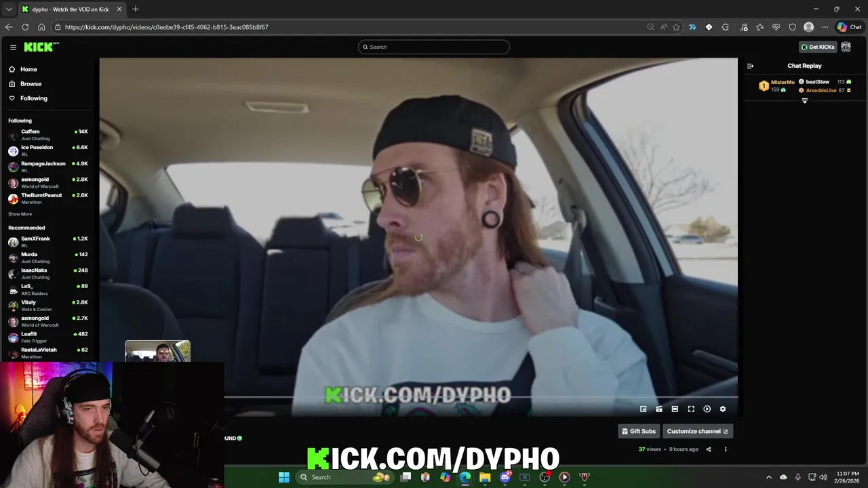
Task: Refresh the browser page
Action: pyautogui.click(x=25, y=27)
